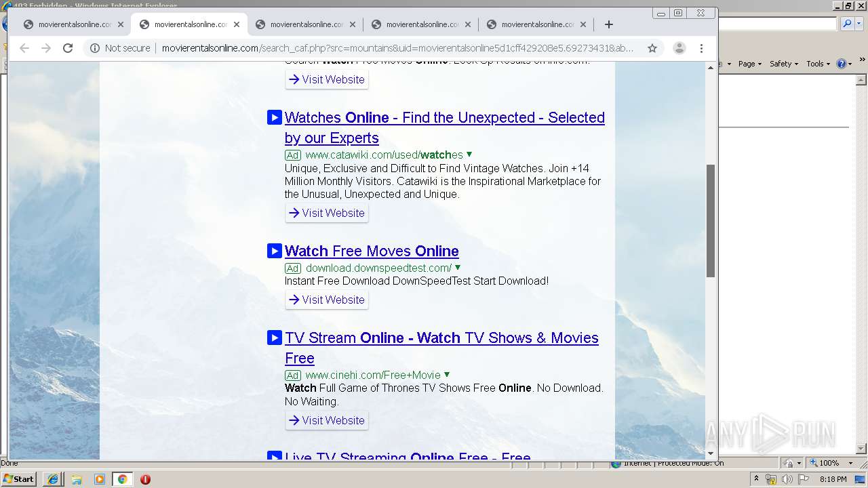The height and width of the screenshot is (488, 868).
Task: Click play arrow icon beside Watch Free Moves
Action: point(275,251)
